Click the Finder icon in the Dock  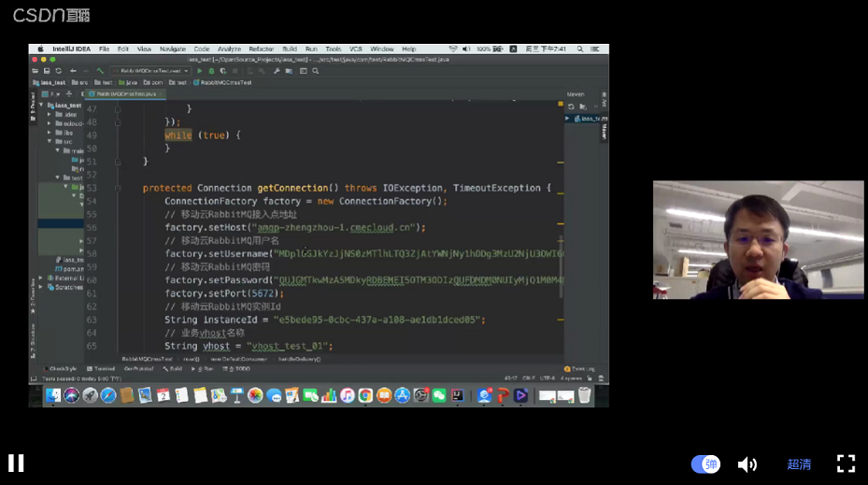coord(53,396)
